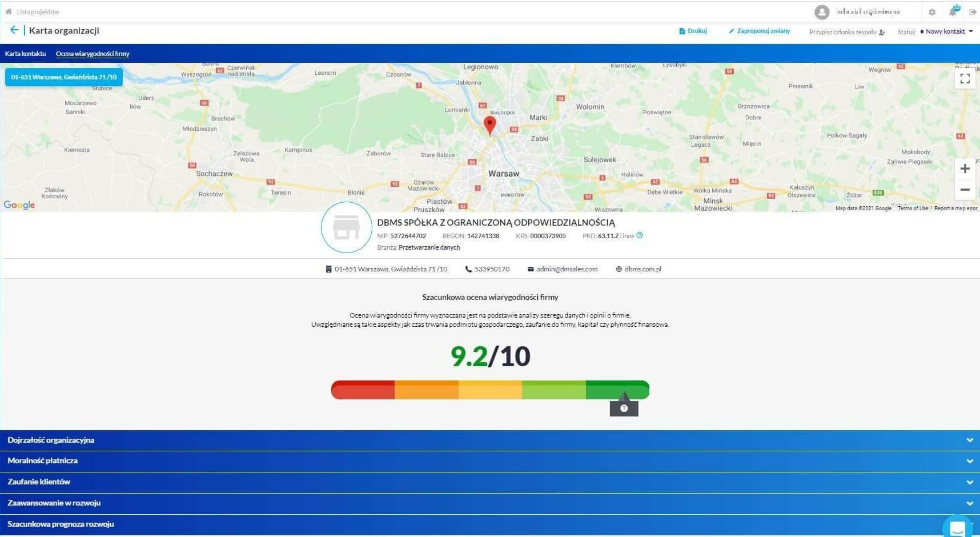Open Terms of Use map link
The image size is (980, 537).
913,209
